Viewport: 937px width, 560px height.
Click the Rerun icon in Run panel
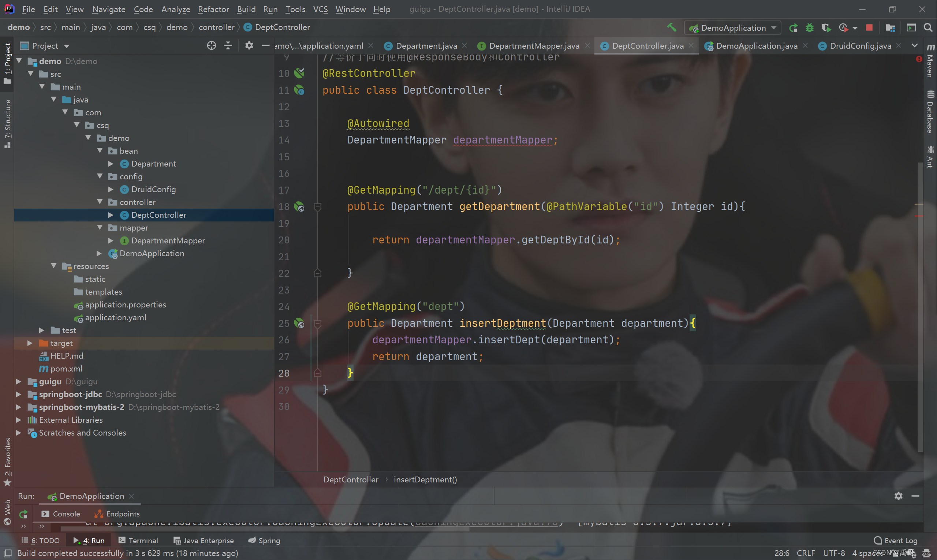tap(23, 514)
